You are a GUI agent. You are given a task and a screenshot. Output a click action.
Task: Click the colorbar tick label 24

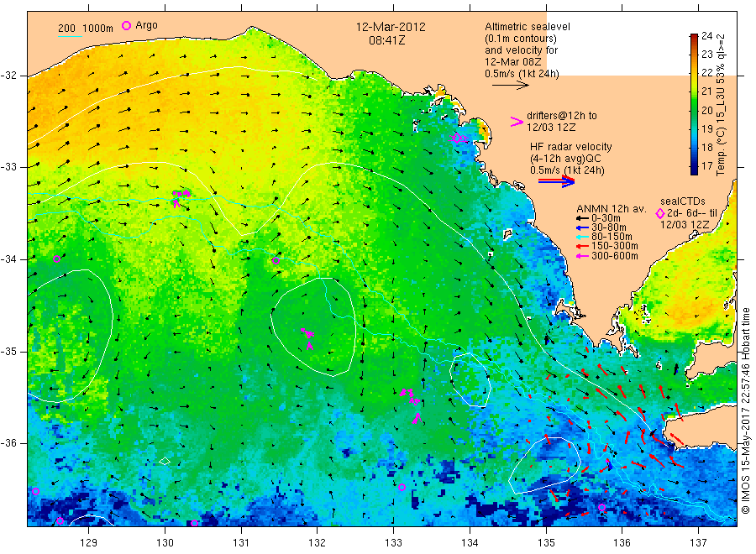(x=706, y=35)
